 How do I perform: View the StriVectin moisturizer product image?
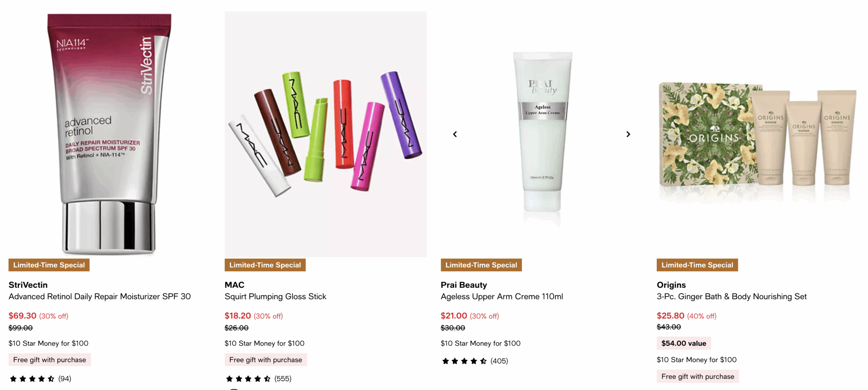[109, 134]
